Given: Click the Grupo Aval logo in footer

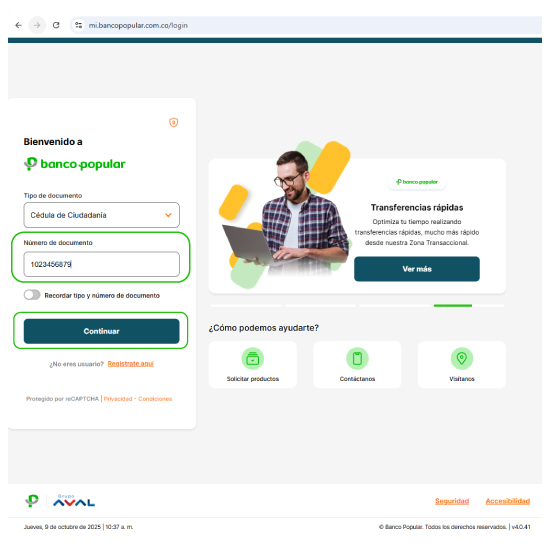Looking at the screenshot, I should point(74,501).
